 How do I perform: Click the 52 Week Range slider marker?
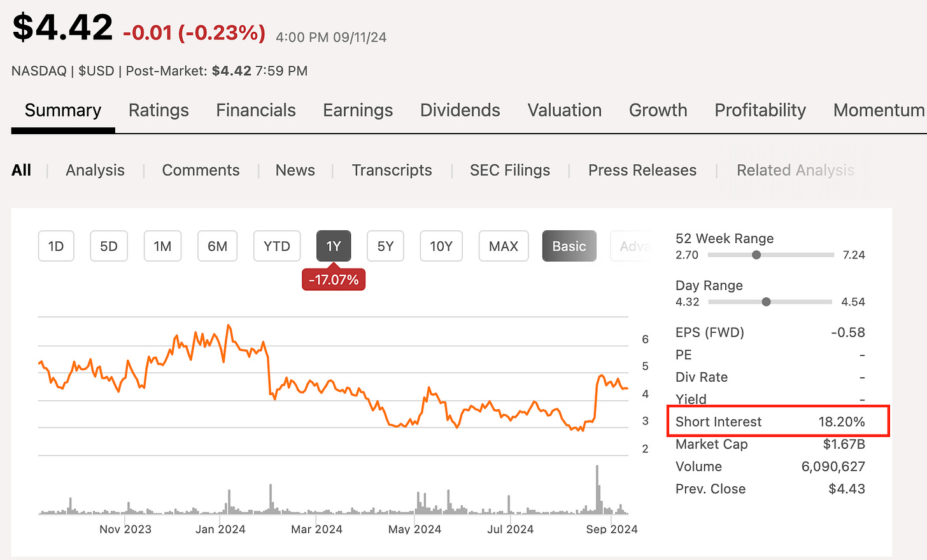[756, 255]
